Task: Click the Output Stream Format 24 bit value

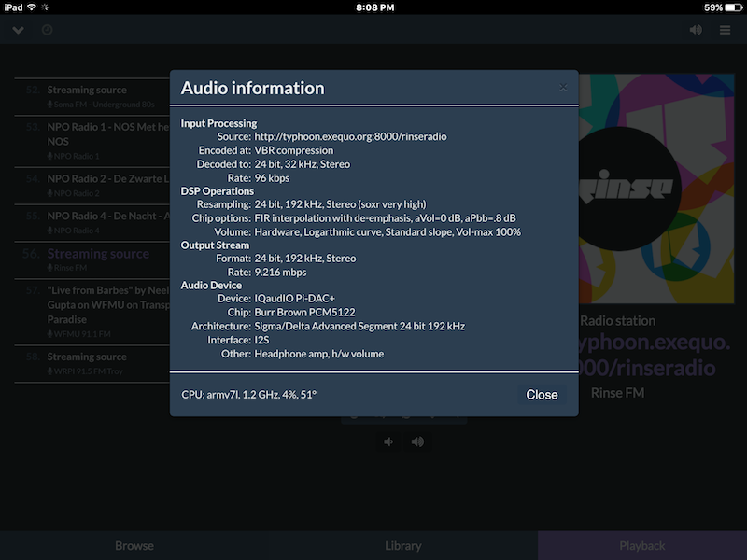Action: [305, 259]
